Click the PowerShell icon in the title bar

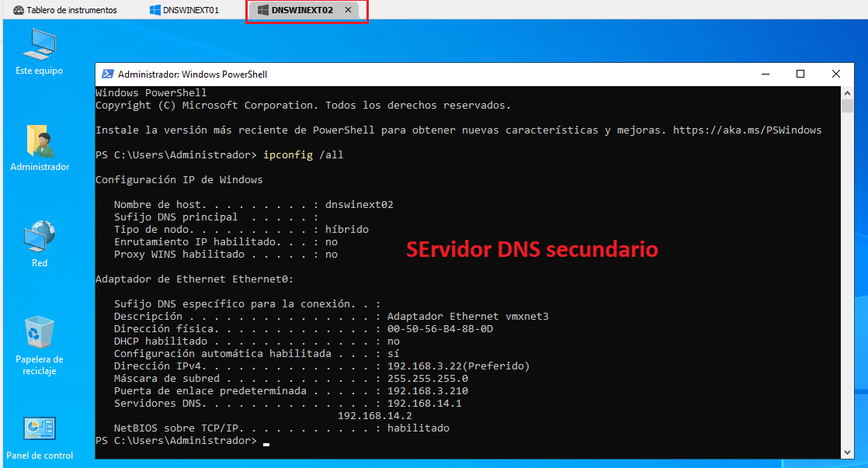(107, 74)
